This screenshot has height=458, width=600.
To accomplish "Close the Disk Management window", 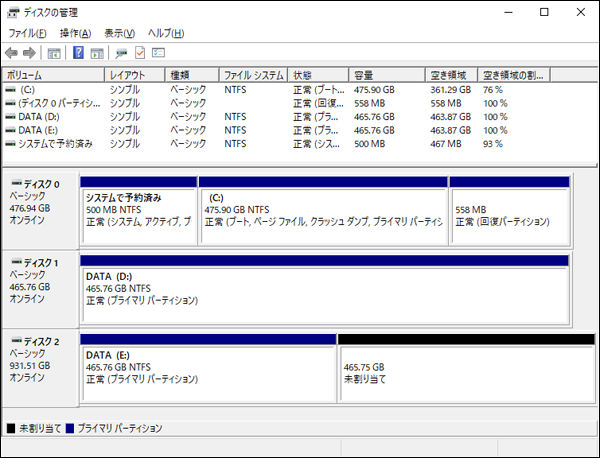I will coord(581,12).
